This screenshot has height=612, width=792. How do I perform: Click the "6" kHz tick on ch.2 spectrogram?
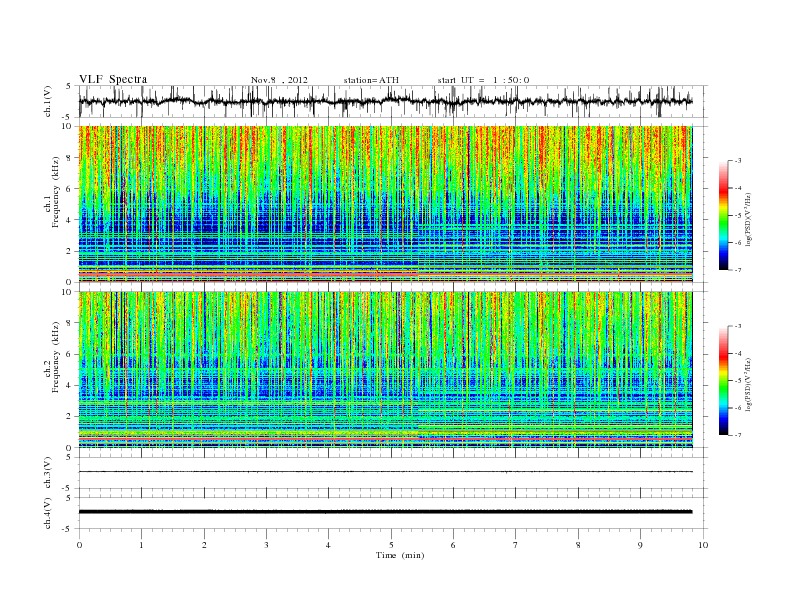(x=69, y=354)
